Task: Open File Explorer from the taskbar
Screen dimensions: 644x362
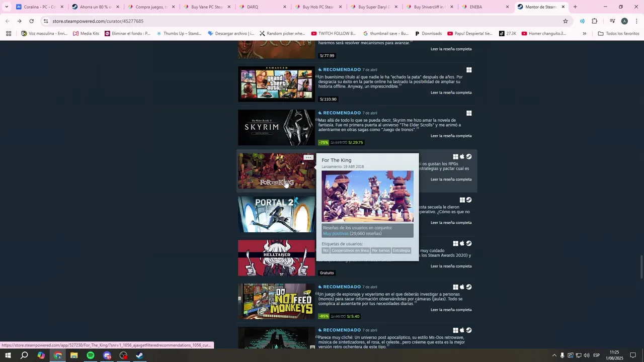Action: [x=74, y=355]
